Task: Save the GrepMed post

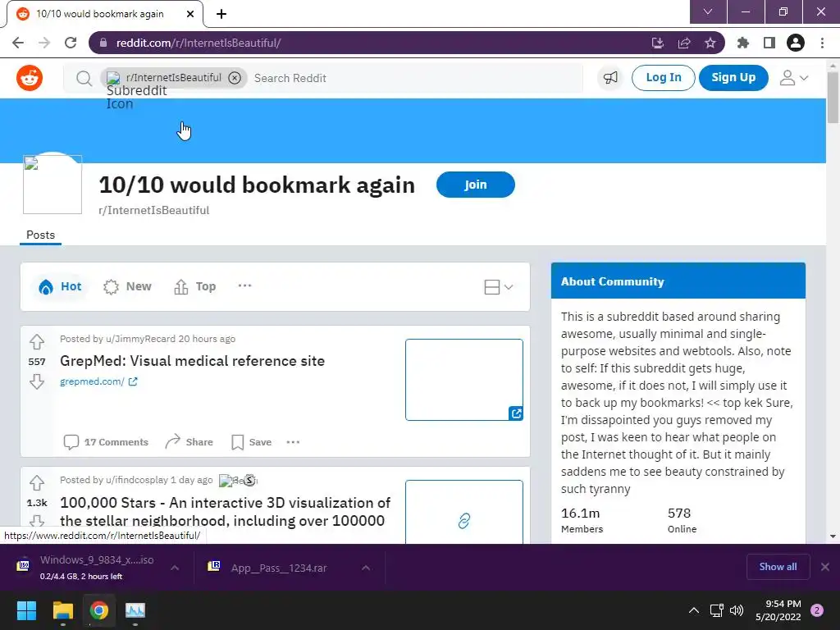Action: pyautogui.click(x=251, y=442)
